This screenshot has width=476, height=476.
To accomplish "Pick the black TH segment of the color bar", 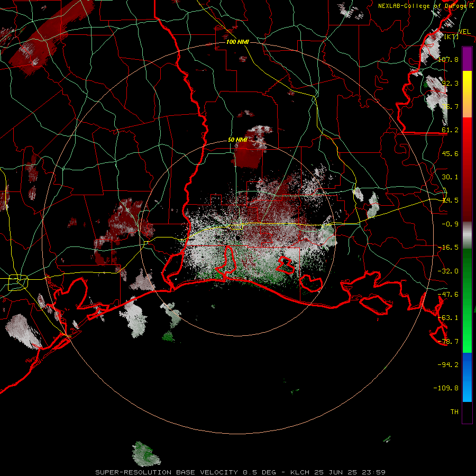I will coord(467,413).
